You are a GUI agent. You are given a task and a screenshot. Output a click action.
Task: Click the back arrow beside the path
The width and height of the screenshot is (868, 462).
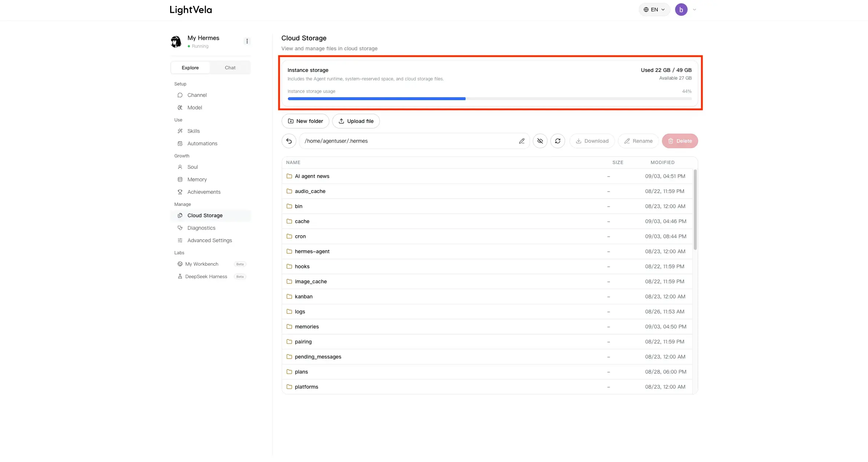[x=289, y=141]
